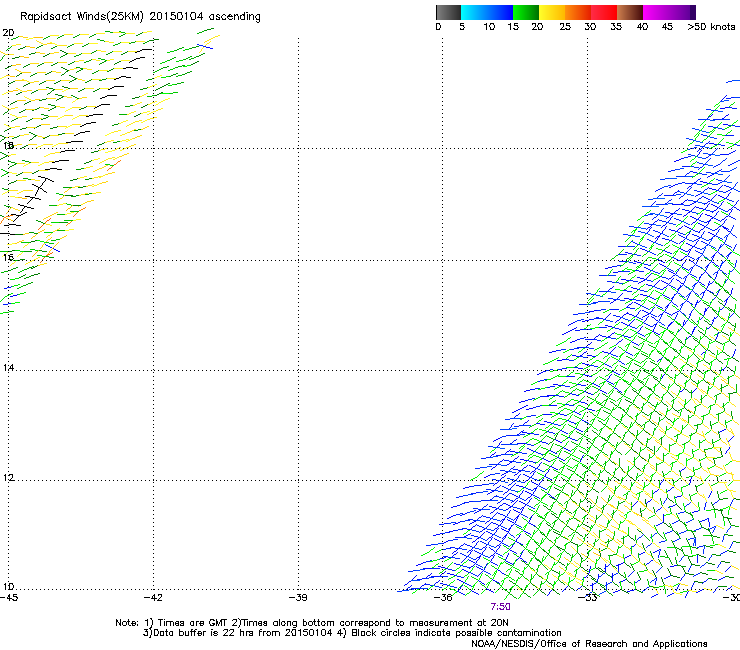Click the cyan-blue 5-15 knots color swatch
Image resolution: width=740 pixels, height=650 pixels.
point(487,12)
